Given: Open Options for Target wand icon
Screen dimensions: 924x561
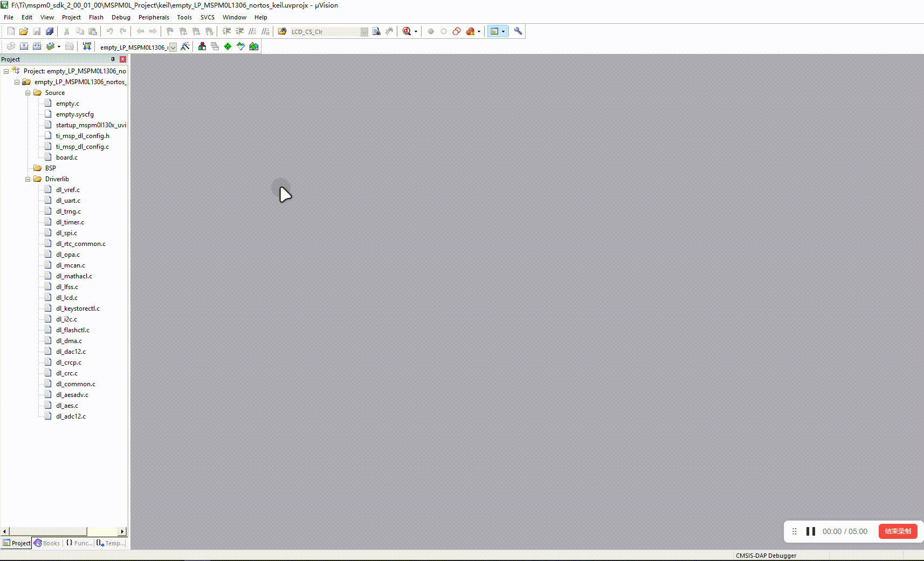Looking at the screenshot, I should tap(185, 46).
